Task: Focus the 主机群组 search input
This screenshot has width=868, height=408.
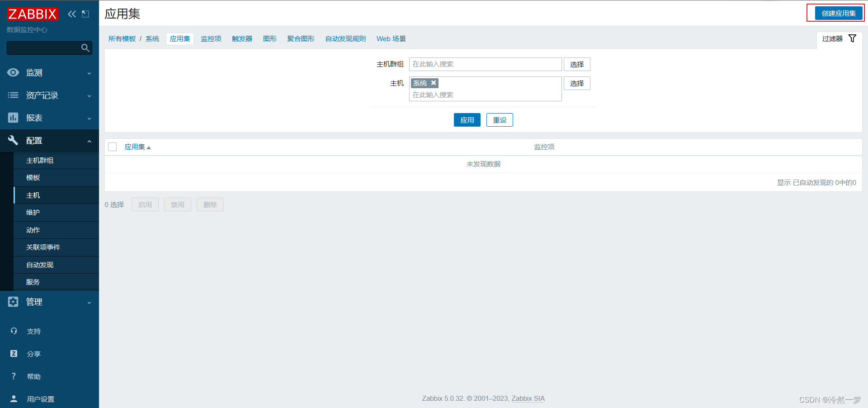Action: [x=486, y=64]
